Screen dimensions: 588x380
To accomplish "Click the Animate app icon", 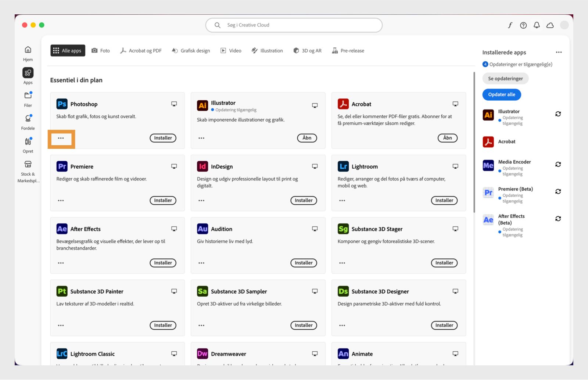I will click(x=343, y=354).
